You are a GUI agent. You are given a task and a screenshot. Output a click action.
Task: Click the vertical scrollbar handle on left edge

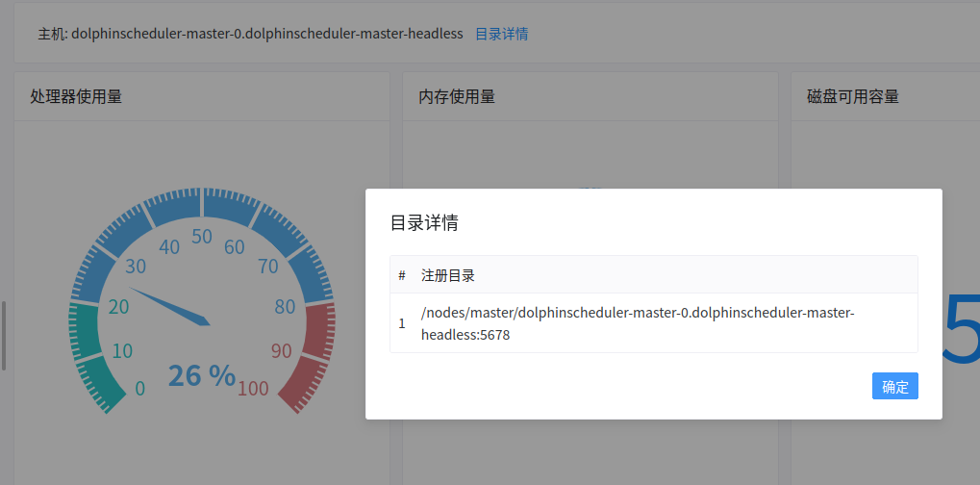pos(3,336)
